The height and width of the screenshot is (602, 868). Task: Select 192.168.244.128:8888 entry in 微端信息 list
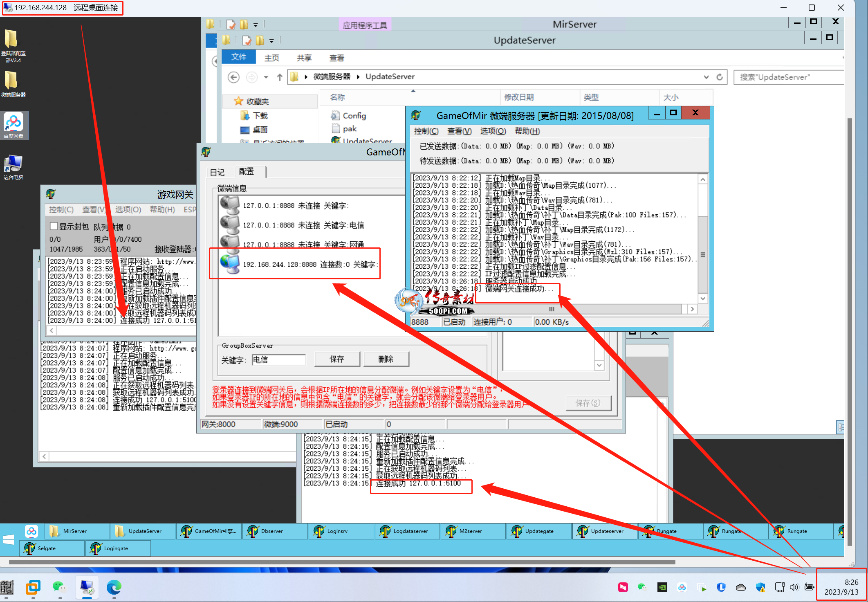click(299, 264)
